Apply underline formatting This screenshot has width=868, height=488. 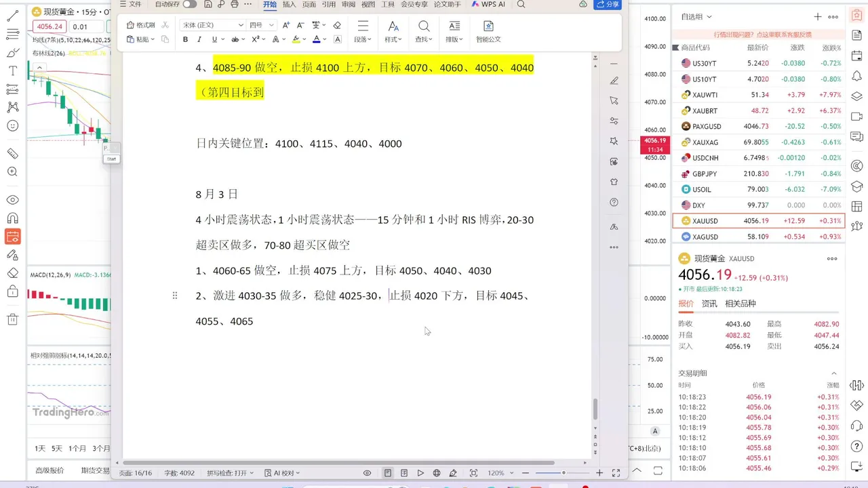point(214,39)
